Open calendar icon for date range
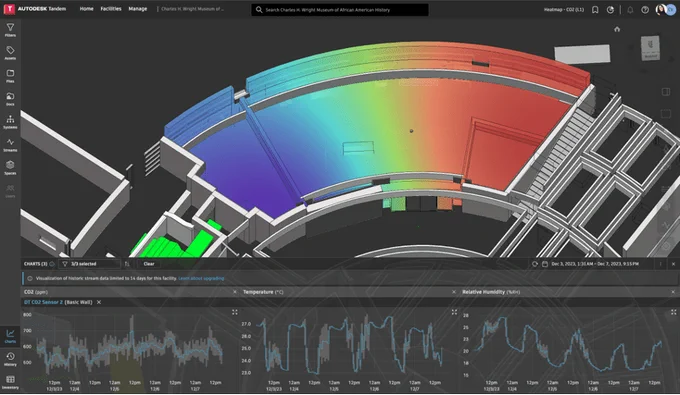 (x=545, y=264)
